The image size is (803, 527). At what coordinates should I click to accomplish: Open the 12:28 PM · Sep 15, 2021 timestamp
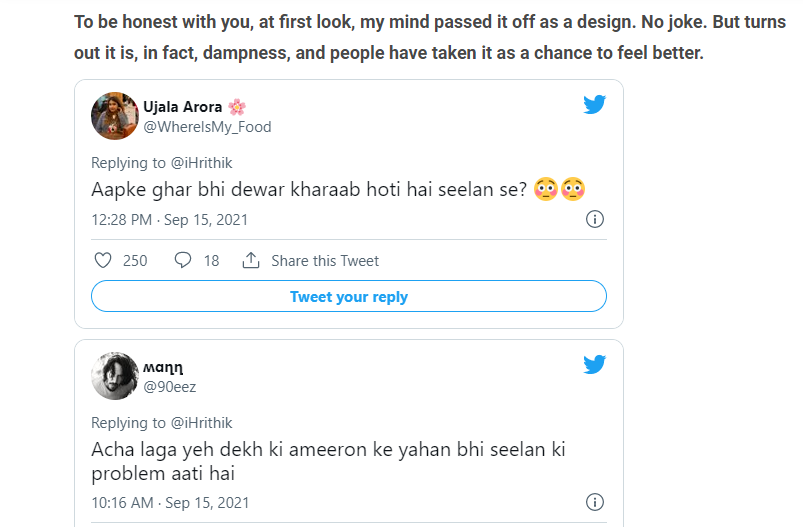click(x=169, y=220)
